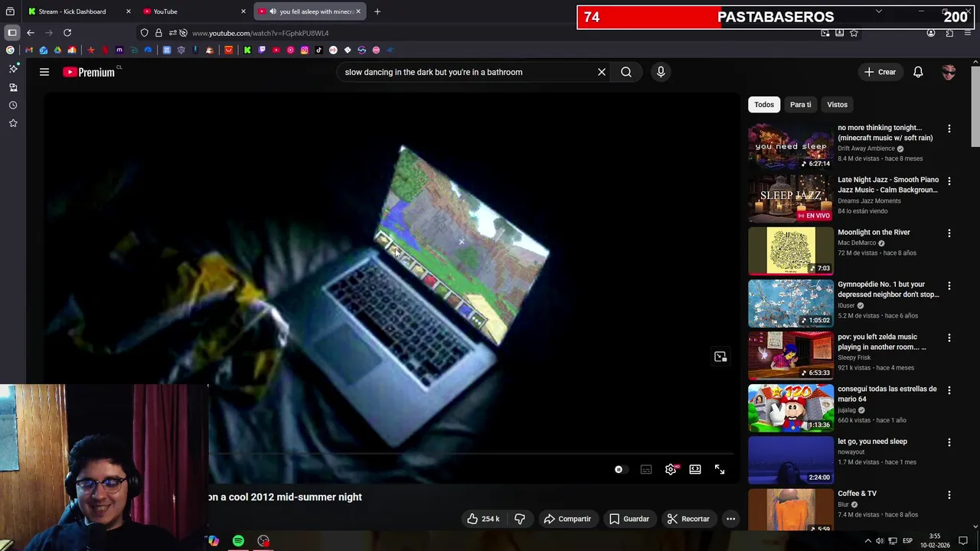Viewport: 980px width, 551px height.
Task: Open Google bookmark in bookmarks bar
Action: [x=10, y=50]
